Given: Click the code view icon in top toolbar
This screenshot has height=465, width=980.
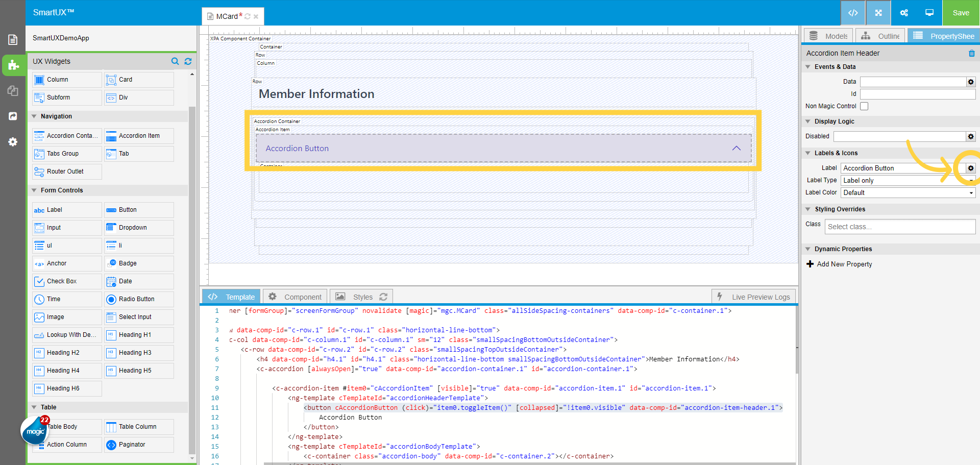Looking at the screenshot, I should click(x=853, y=13).
